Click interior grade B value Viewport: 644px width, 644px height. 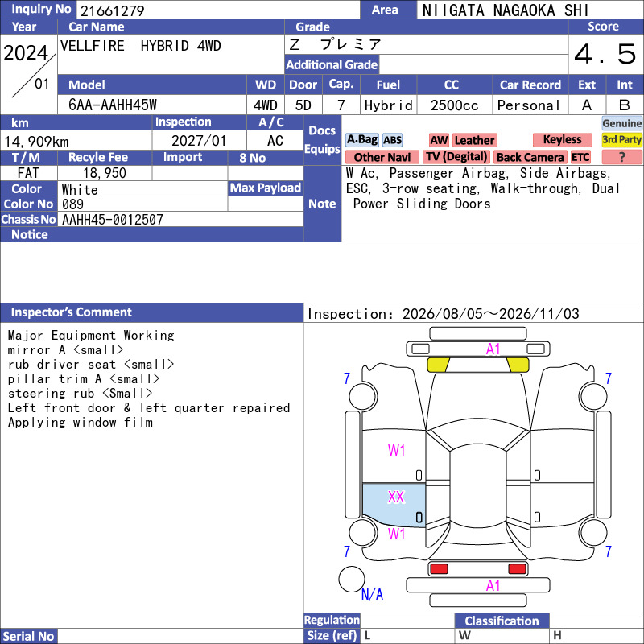click(625, 105)
